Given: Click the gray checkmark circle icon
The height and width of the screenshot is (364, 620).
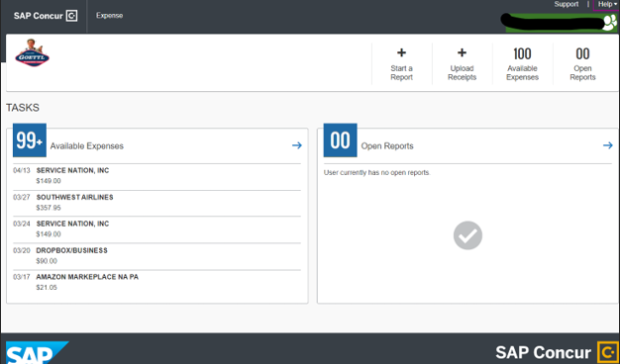Looking at the screenshot, I should tap(467, 235).
